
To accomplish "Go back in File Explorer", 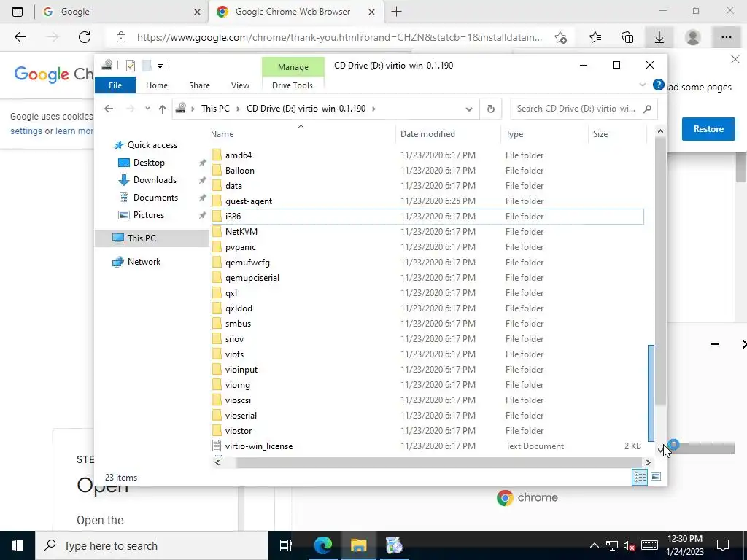I will click(109, 109).
